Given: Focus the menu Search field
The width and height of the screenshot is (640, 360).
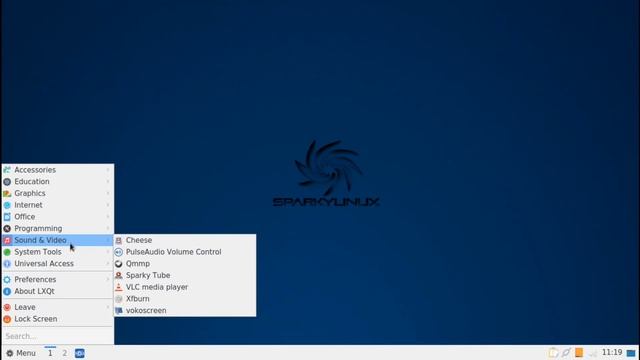Looking at the screenshot, I should point(58,336).
